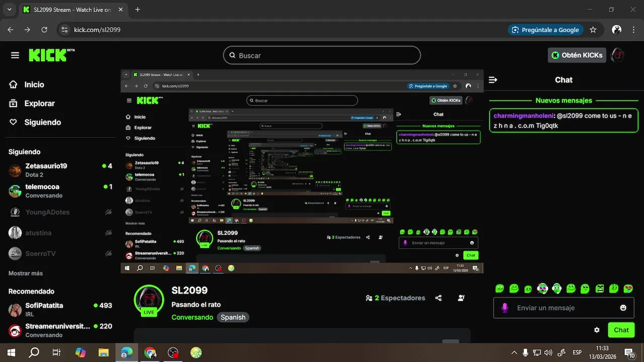The image size is (644, 362).
Task: Open offline atustina channel
Action: pos(60,233)
